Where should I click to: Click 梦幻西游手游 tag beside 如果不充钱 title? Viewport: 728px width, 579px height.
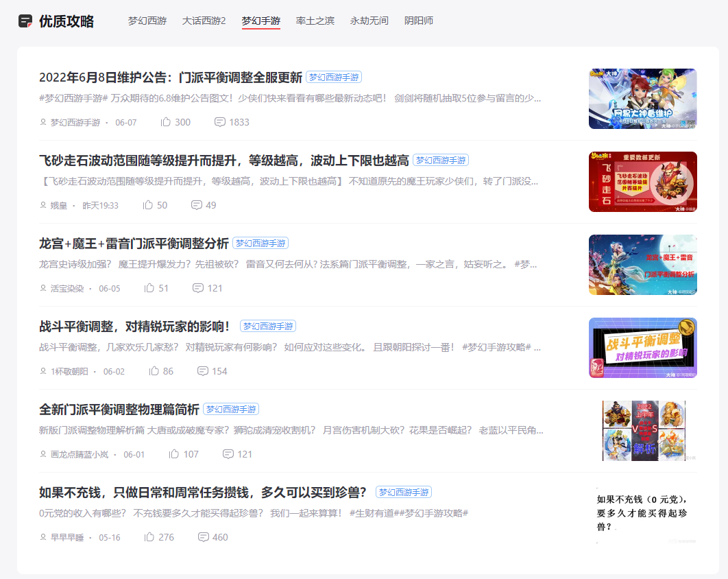pyautogui.click(x=404, y=492)
